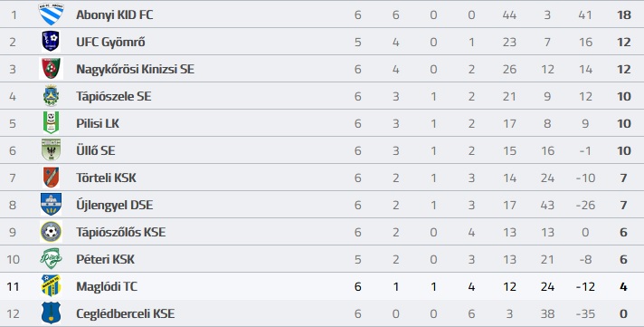
Task: Click the Ceglédberceli KSE blue shield
Action: pyautogui.click(x=51, y=313)
